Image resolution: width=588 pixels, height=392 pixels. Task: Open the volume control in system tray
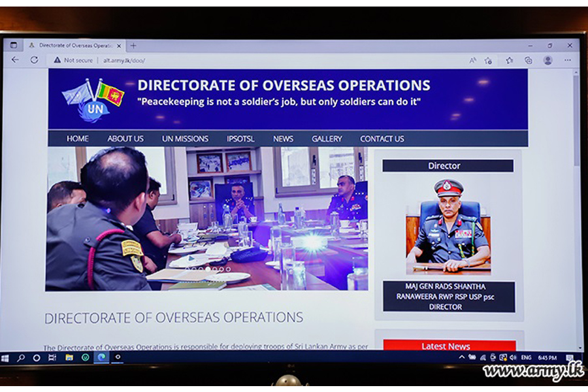(513, 357)
